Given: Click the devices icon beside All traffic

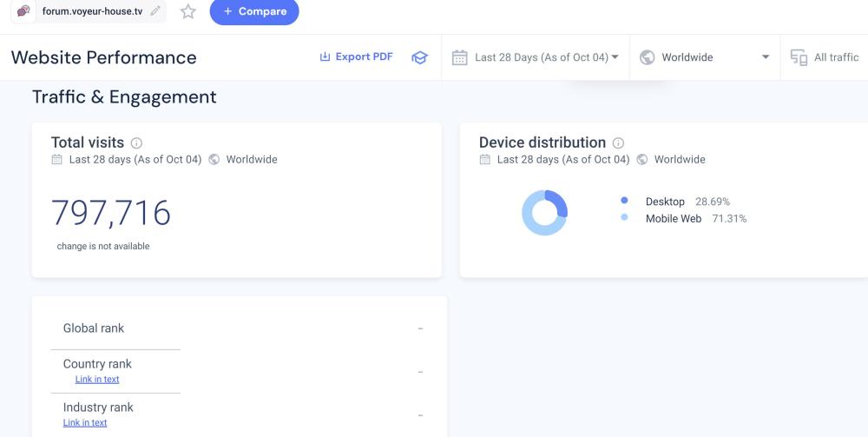Looking at the screenshot, I should 799,57.
